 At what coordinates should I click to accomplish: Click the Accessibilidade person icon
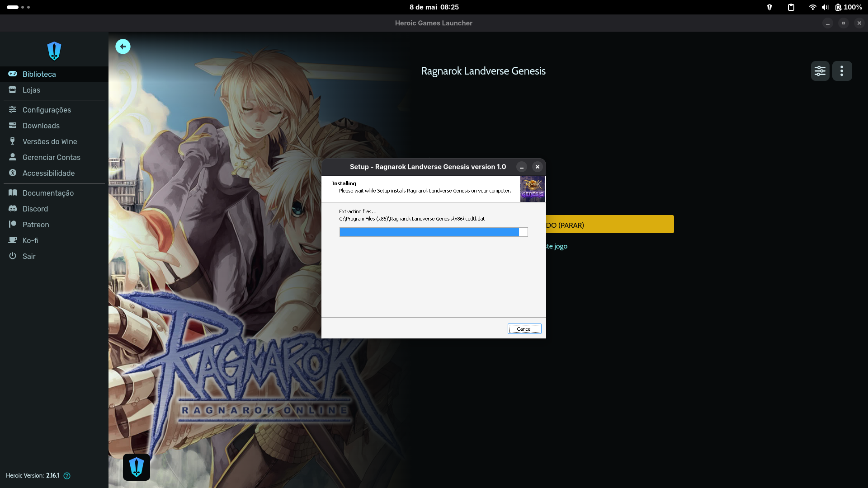[13, 173]
